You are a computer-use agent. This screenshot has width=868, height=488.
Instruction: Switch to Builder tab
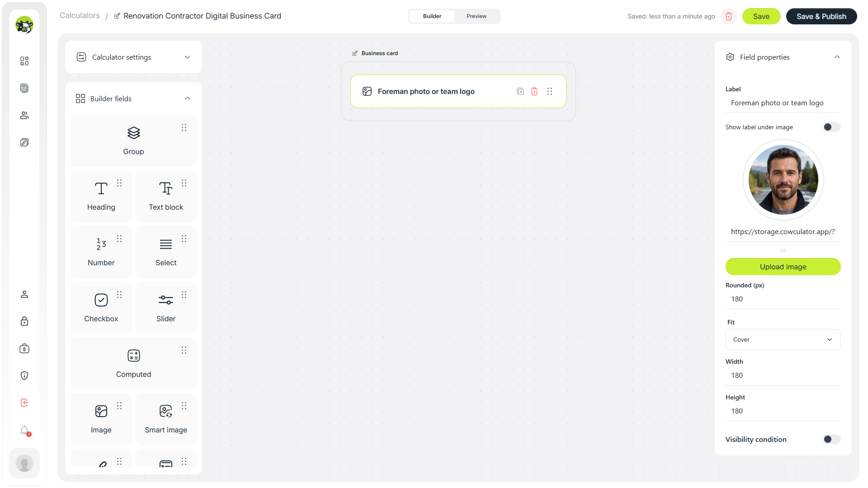(432, 16)
